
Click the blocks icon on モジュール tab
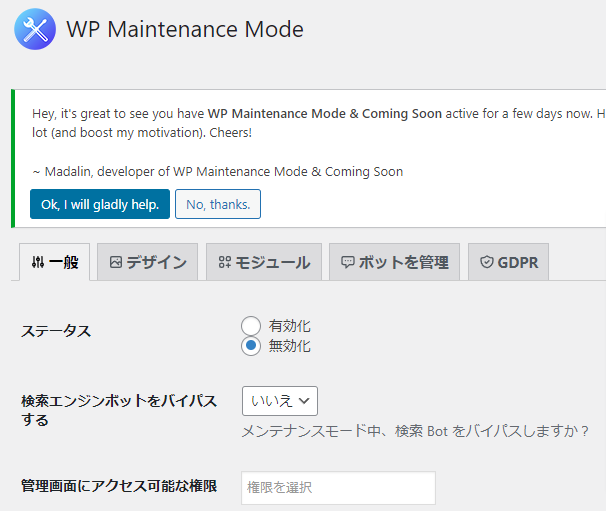coord(225,263)
